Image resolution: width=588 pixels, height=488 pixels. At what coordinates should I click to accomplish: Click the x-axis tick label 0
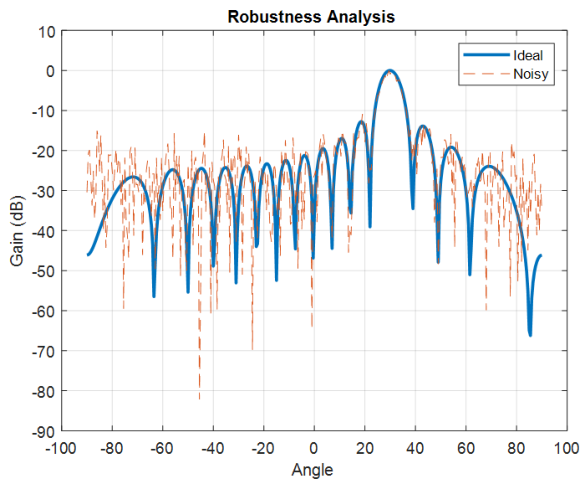tap(314, 448)
